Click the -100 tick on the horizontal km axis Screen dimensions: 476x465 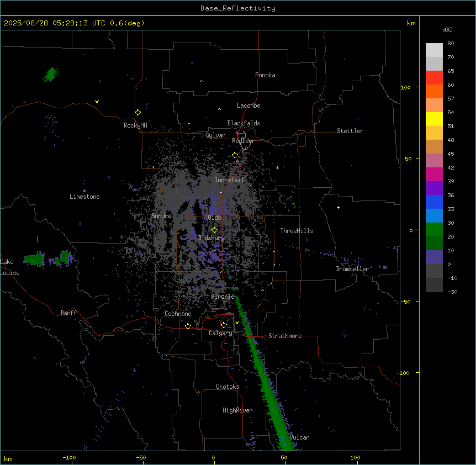69,457
